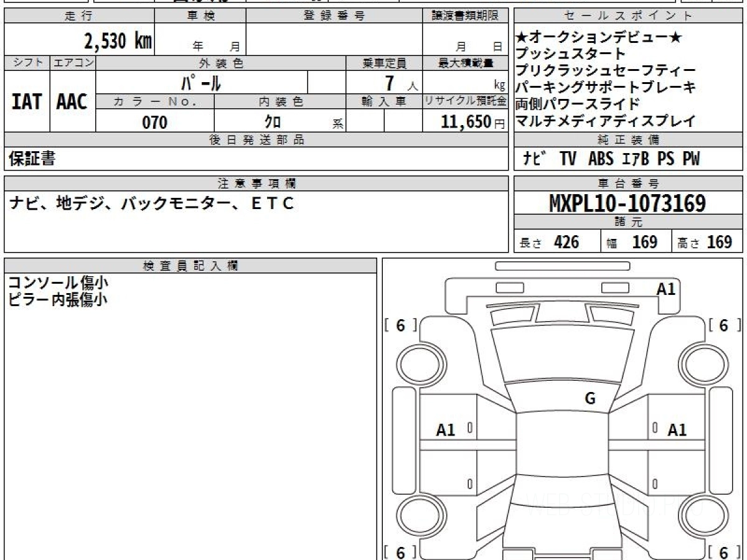Select the 内装色 header cell
Screen dimensions: 747x560
tap(280, 102)
